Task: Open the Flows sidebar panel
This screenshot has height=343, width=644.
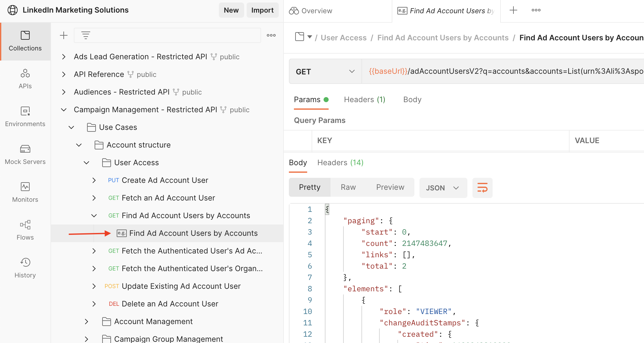Action: pyautogui.click(x=25, y=230)
